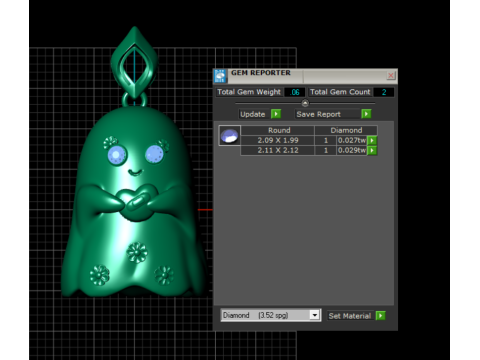Click the green arrow next to Save Report
Screen dimensions: 480x360
[x=366, y=114]
